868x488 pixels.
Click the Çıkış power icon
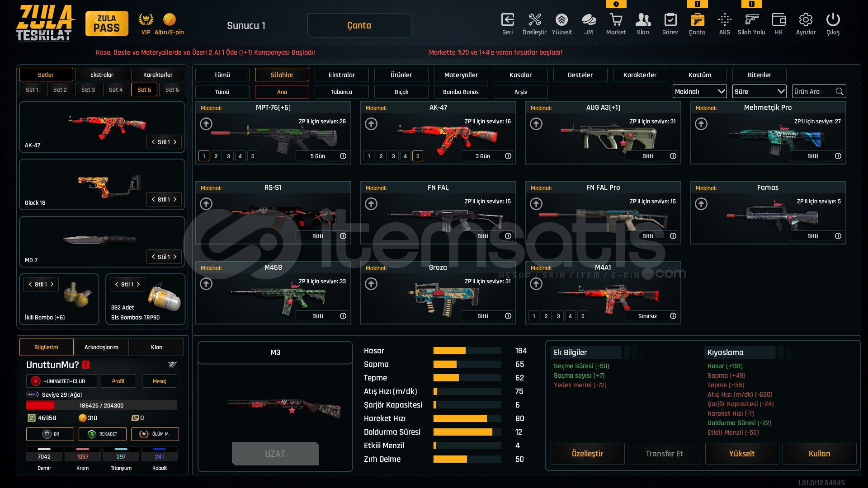833,20
